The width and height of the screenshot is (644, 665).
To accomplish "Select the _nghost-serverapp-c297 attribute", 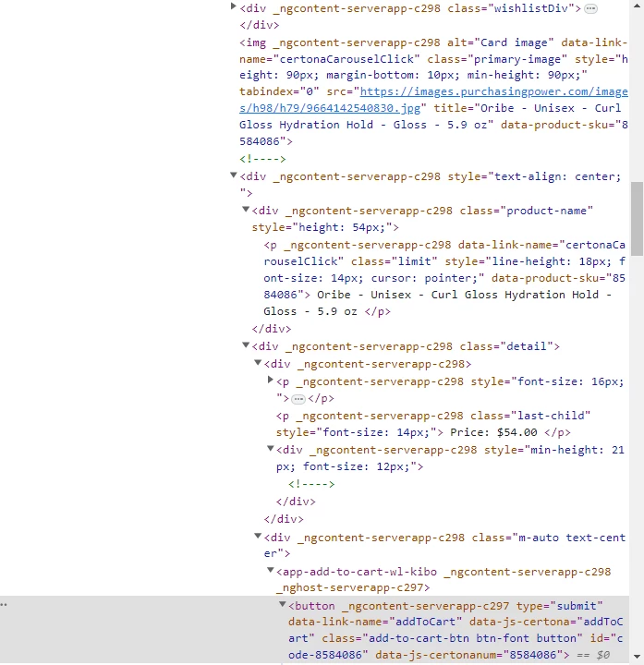I will (350, 587).
